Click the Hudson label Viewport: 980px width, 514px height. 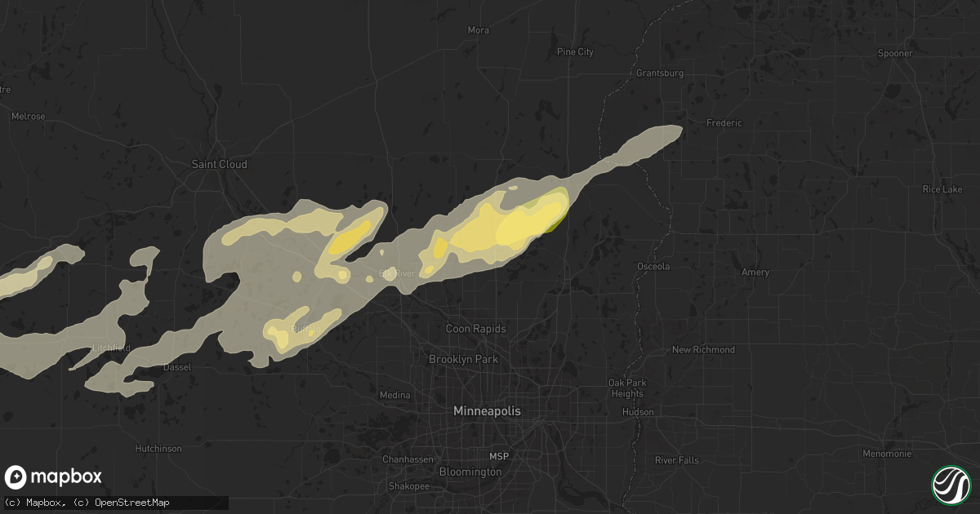pyautogui.click(x=638, y=412)
